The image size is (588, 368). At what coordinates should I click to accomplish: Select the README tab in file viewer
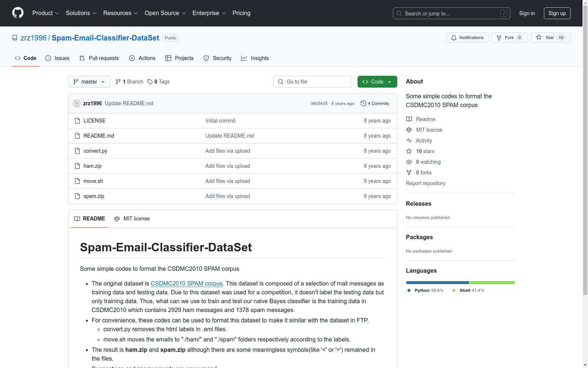(90, 219)
